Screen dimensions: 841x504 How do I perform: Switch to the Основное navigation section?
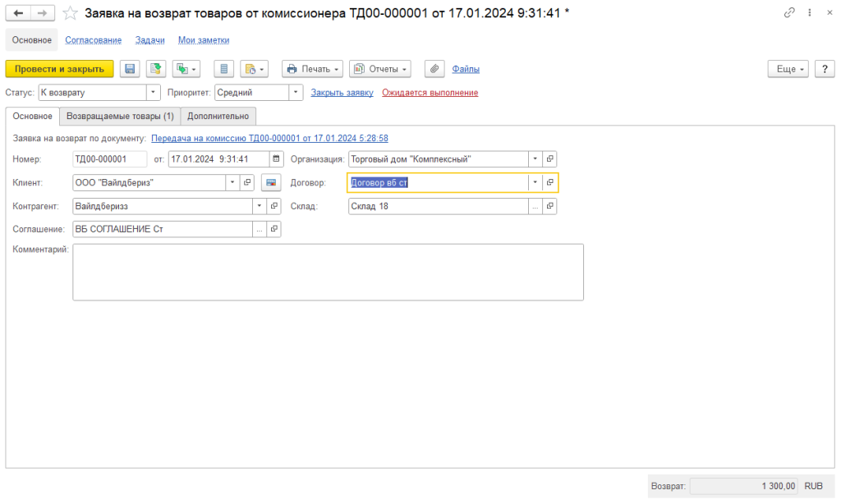[32, 39]
